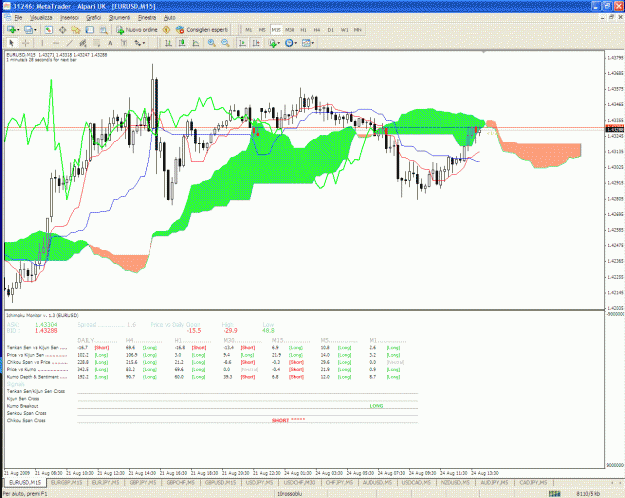The height and width of the screenshot is (498, 625).
Task: Zoom out of the chart
Action: pyautogui.click(x=225, y=43)
